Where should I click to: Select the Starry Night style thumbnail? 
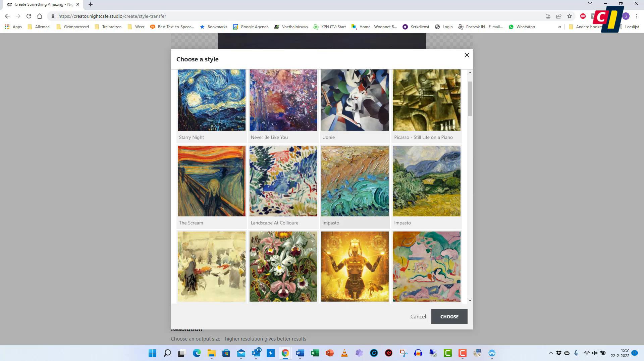pos(212,100)
